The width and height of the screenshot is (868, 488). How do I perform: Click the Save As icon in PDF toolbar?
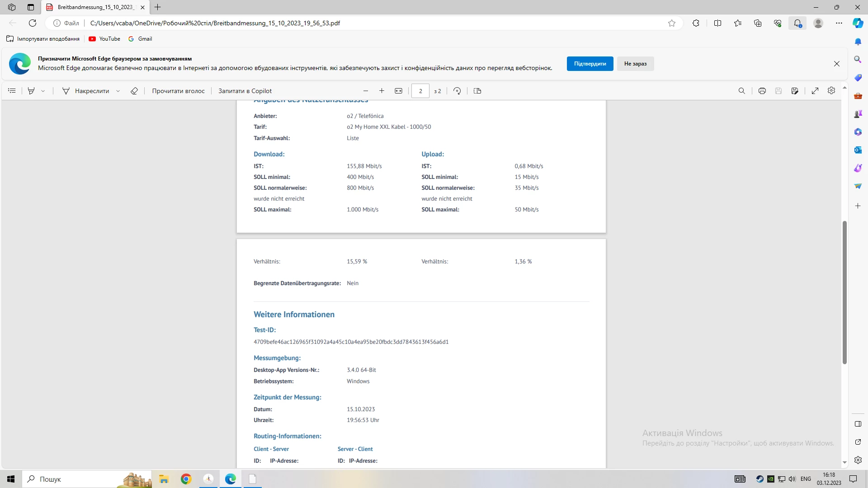click(x=795, y=91)
